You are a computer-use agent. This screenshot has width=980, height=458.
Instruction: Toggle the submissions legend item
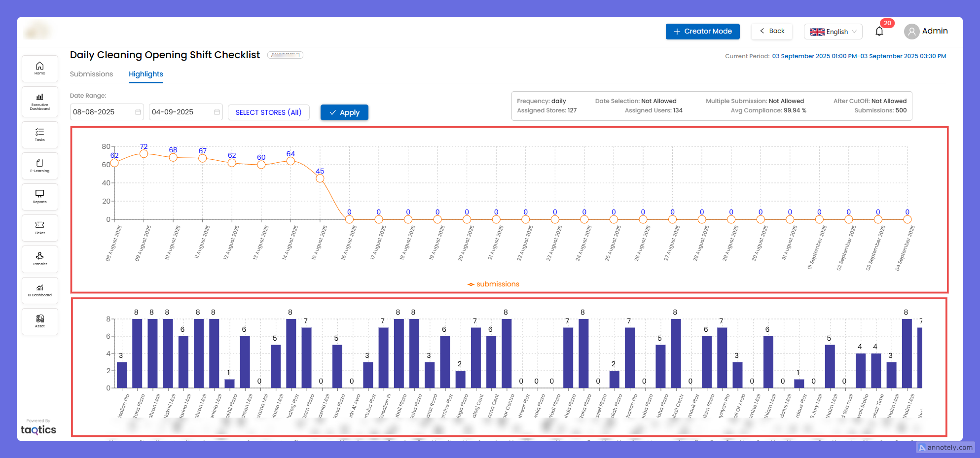click(493, 284)
